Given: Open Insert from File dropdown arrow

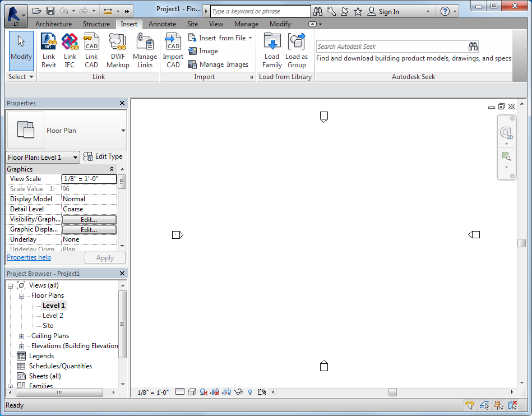Looking at the screenshot, I should (x=251, y=38).
